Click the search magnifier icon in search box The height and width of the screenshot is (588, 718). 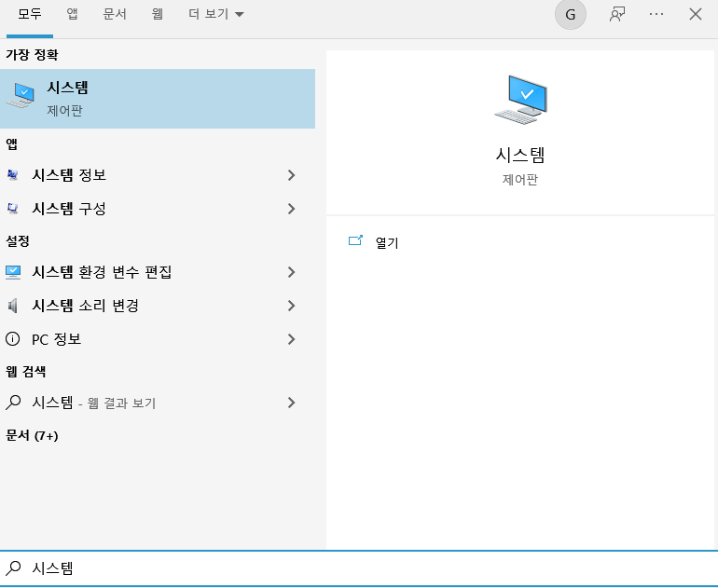[13, 568]
